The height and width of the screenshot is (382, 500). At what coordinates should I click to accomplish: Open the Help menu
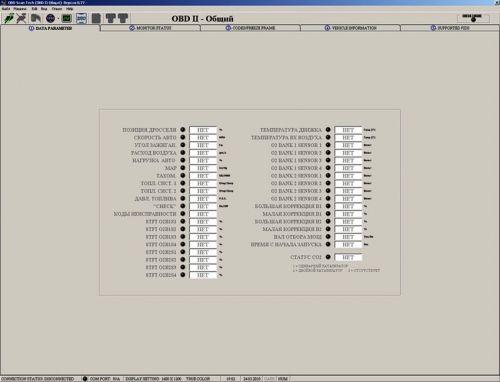[69, 9]
